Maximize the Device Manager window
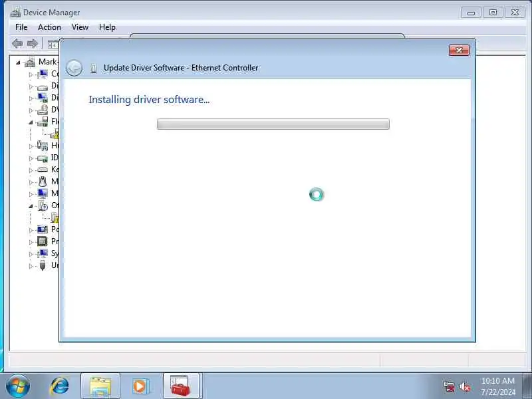The width and height of the screenshot is (532, 399). tap(493, 13)
